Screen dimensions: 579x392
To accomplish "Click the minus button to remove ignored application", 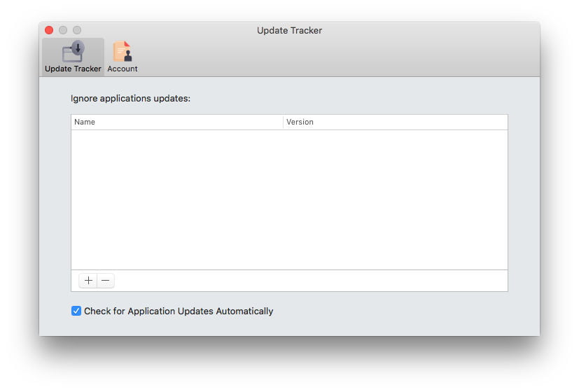I will 106,281.
